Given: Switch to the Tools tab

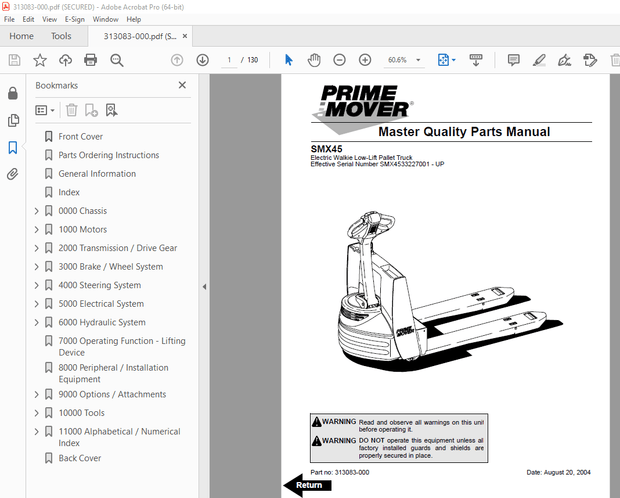Looking at the screenshot, I should pos(61,36).
